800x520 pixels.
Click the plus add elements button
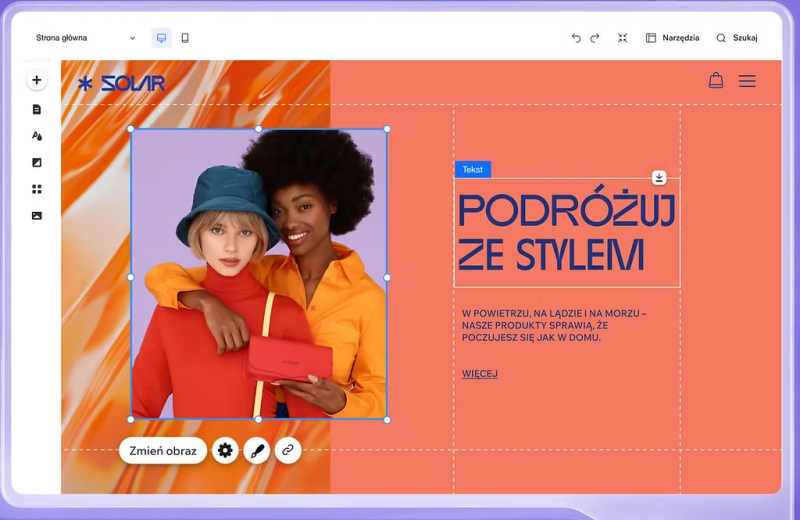coord(37,80)
